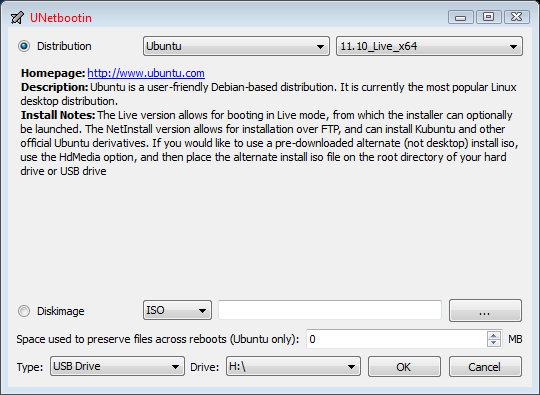Click the 'Drive:' label
This screenshot has height=395, width=540.
205,367
